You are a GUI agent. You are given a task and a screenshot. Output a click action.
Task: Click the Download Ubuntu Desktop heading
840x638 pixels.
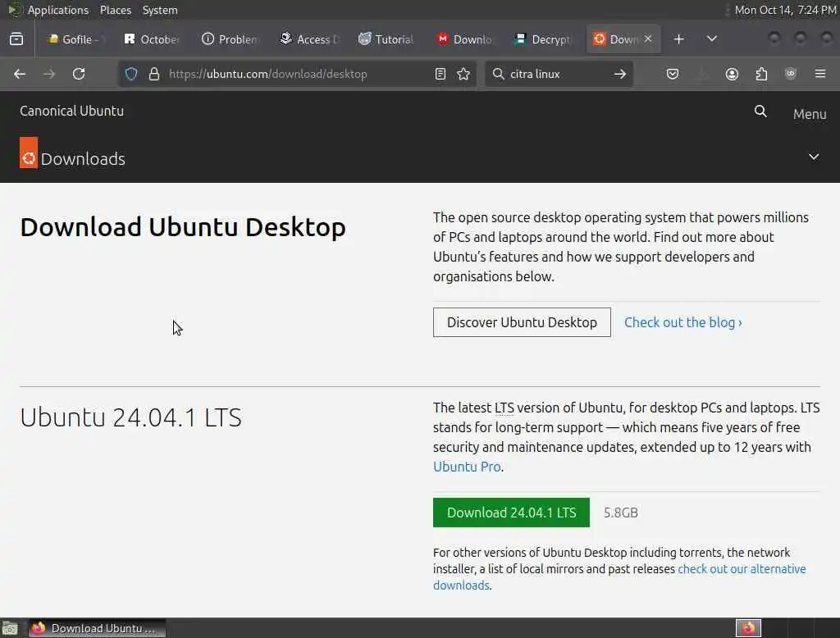pyautogui.click(x=183, y=227)
